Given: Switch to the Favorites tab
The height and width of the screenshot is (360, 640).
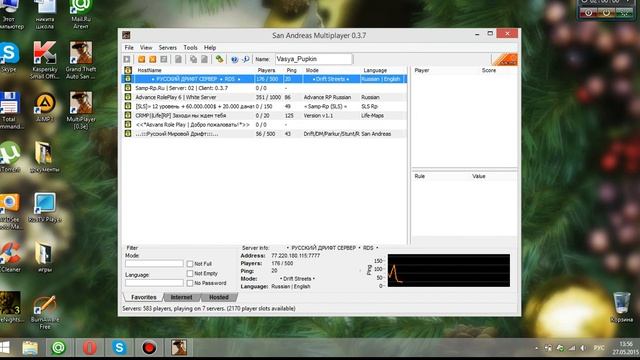Looking at the screenshot, I should pyautogui.click(x=143, y=297).
